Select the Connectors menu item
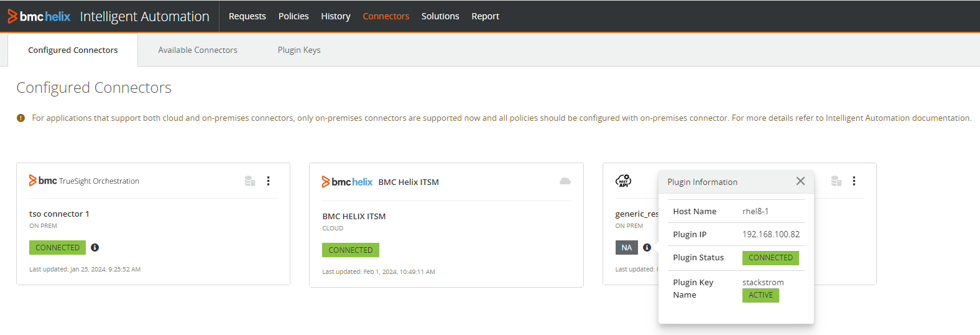 click(386, 16)
